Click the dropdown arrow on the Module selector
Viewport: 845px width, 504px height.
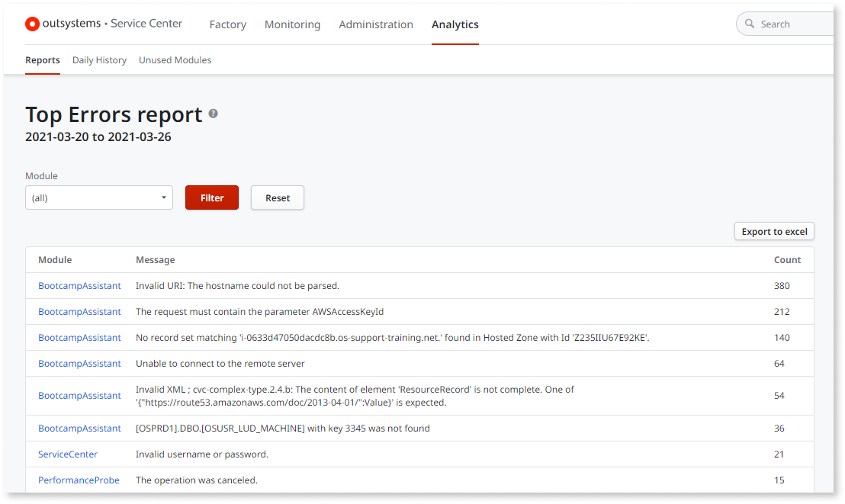[165, 197]
